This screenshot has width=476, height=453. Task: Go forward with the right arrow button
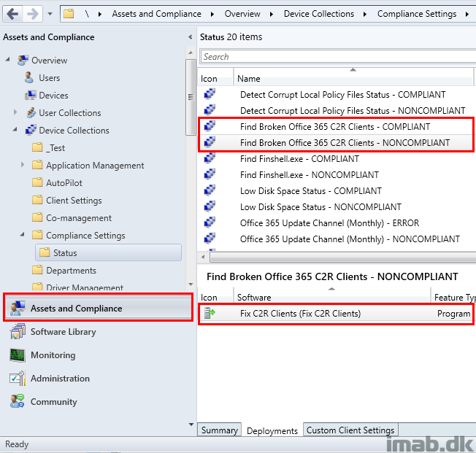point(32,14)
